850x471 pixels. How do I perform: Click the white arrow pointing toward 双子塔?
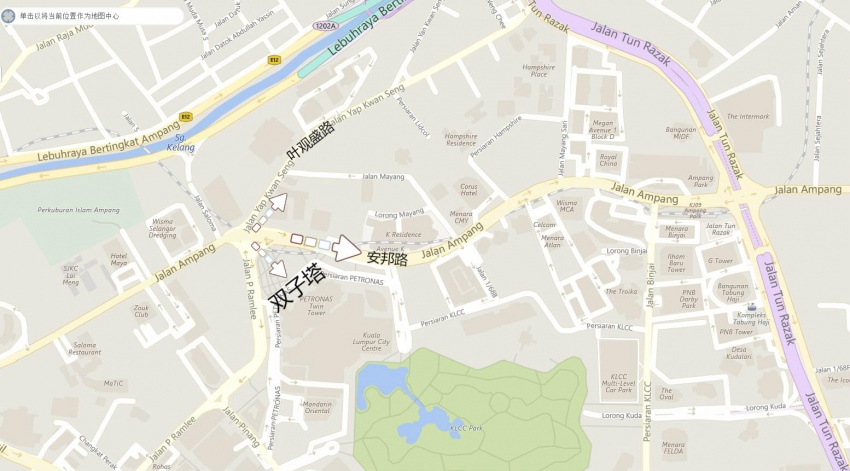[279, 268]
